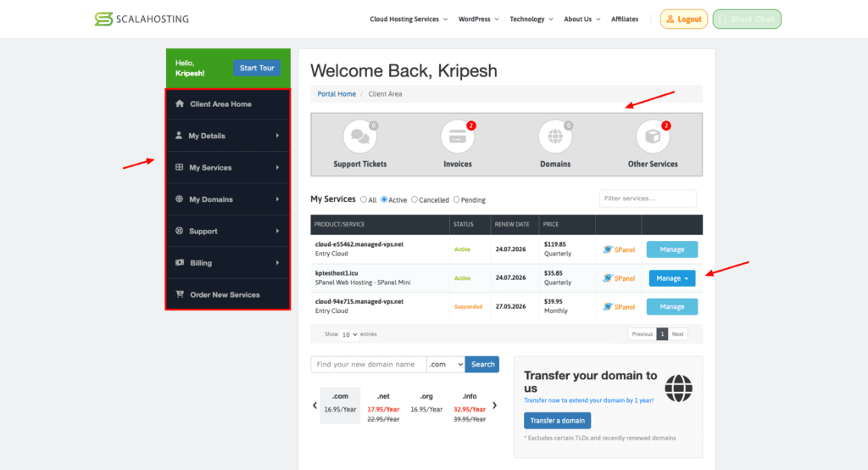The height and width of the screenshot is (470, 868).
Task: Click Transfer a domain button
Action: (x=558, y=421)
